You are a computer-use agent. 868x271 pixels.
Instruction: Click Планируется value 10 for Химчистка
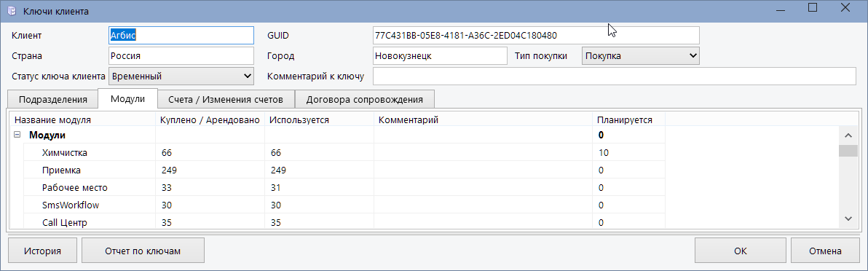pyautogui.click(x=629, y=152)
